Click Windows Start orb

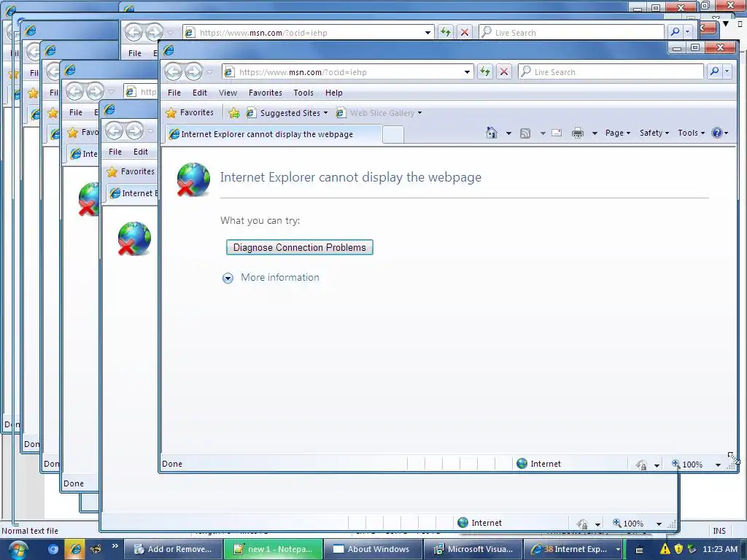(x=18, y=550)
